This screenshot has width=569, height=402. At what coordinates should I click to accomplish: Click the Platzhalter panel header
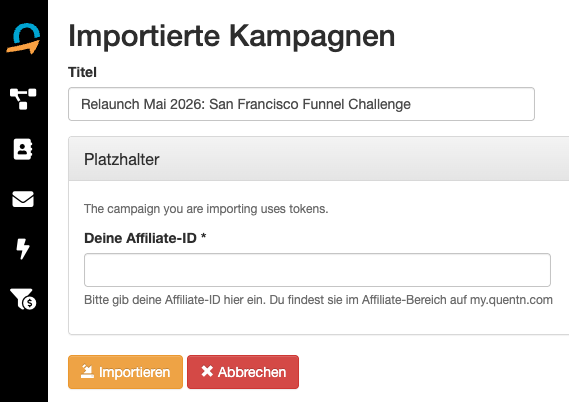point(319,159)
